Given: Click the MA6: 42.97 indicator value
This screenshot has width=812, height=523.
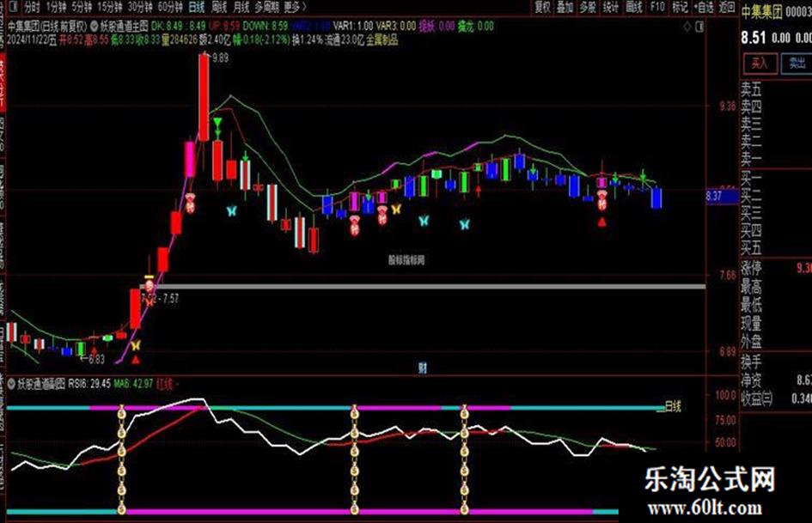Looking at the screenshot, I should [133, 384].
